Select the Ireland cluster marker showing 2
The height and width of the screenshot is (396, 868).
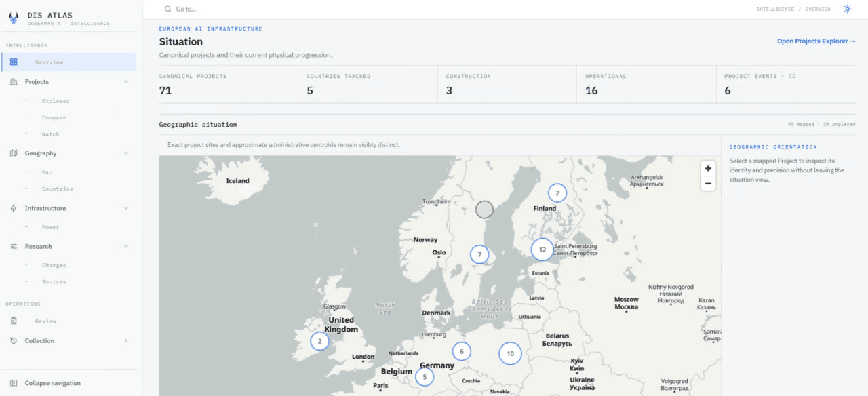point(319,340)
